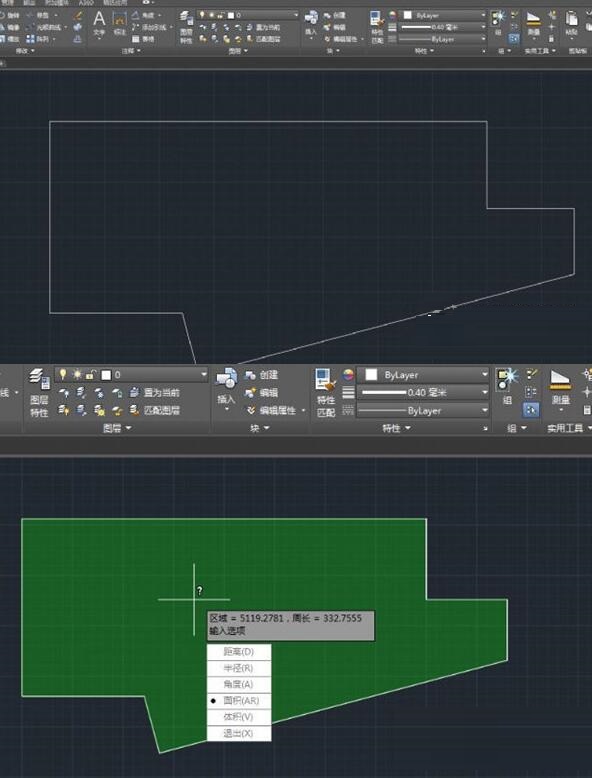This screenshot has height=778, width=592.
Task: Click lineweight icon beside 0.40 毫米 in lower ribbon
Action: click(348, 392)
